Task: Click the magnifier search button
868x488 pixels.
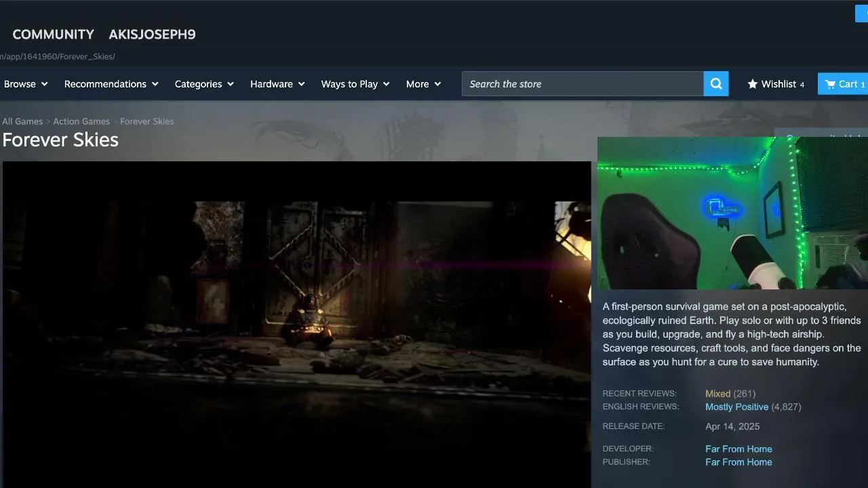Action: click(x=716, y=84)
